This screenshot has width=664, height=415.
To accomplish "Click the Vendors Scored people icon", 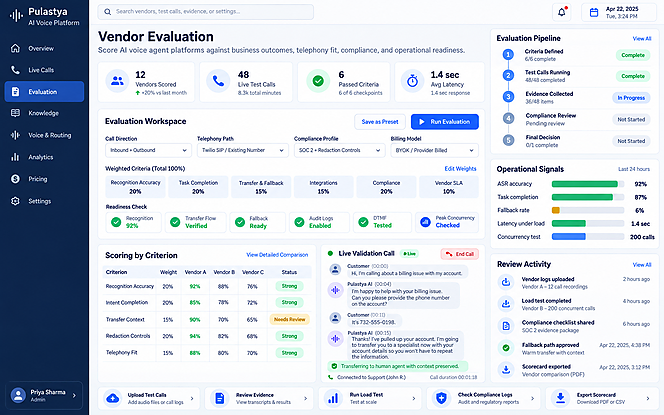I will pos(117,81).
